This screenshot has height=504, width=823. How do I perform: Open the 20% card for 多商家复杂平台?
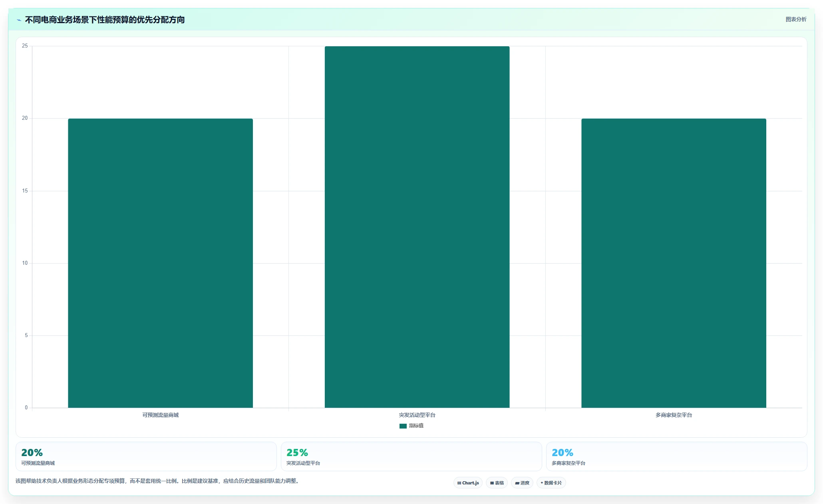(x=677, y=456)
